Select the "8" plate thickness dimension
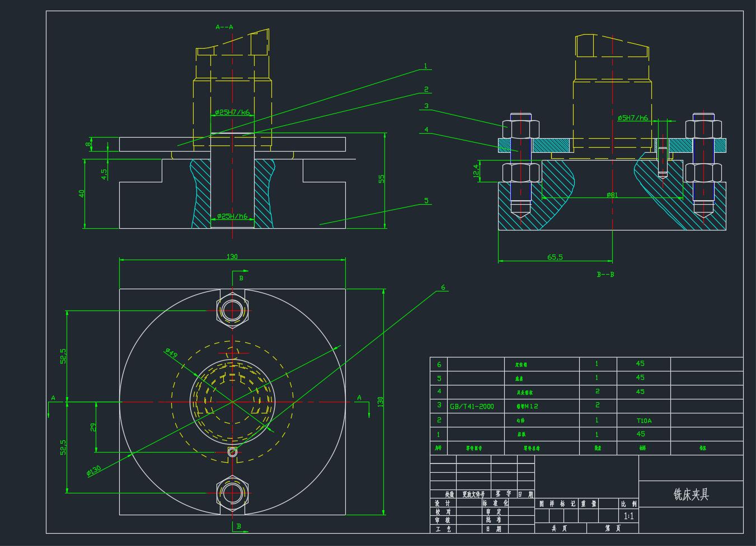The height and width of the screenshot is (546, 756). (88, 144)
